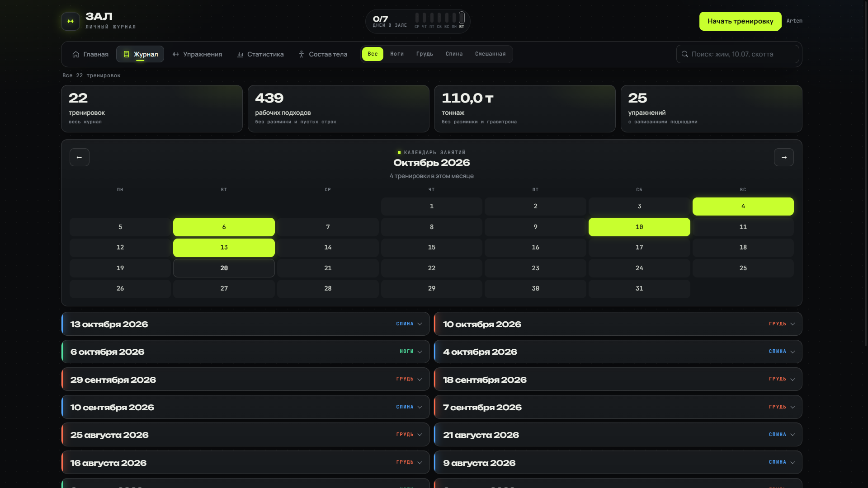
Task: Select highlighted day 13 in calendar
Action: pyautogui.click(x=224, y=248)
